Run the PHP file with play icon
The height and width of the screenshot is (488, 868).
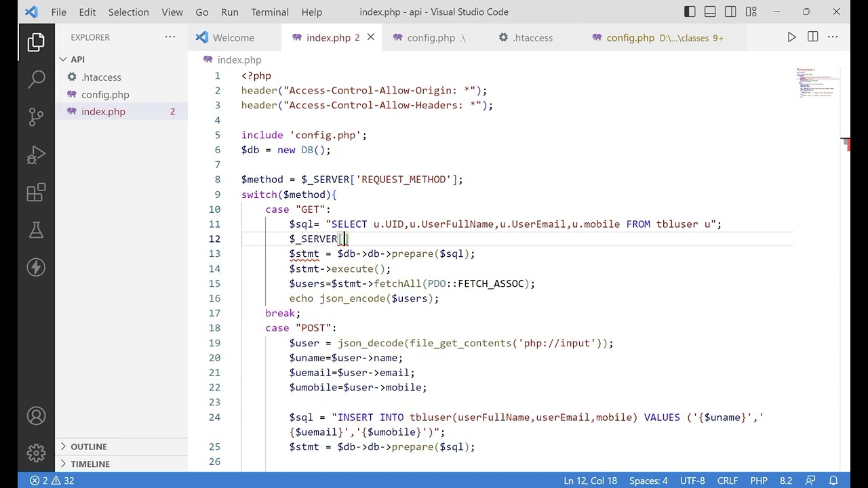point(791,37)
